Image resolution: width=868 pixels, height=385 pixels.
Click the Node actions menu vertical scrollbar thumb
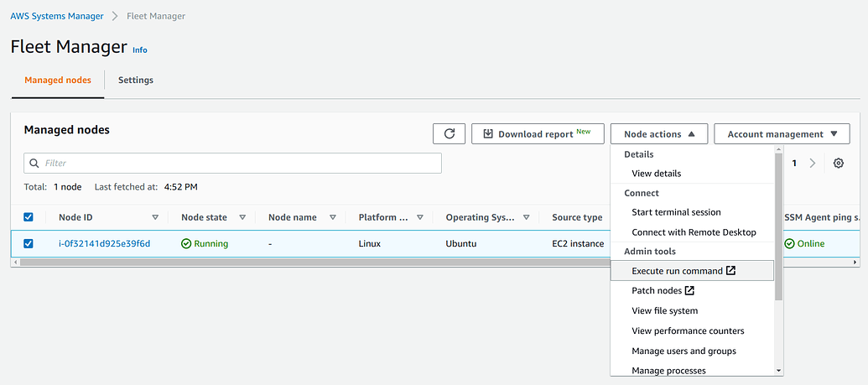(779, 227)
